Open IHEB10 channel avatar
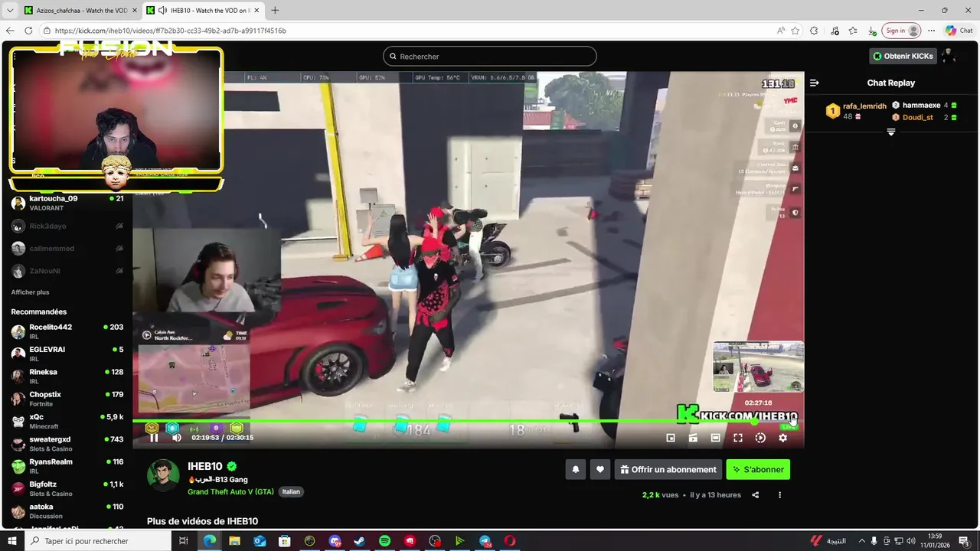 (x=163, y=475)
